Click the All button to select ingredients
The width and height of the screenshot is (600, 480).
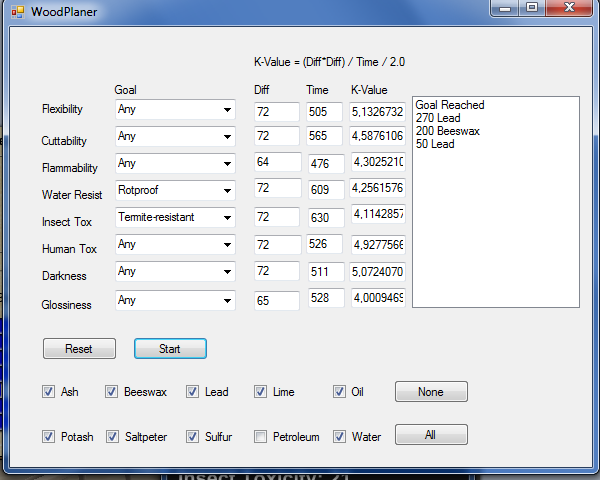coord(431,435)
